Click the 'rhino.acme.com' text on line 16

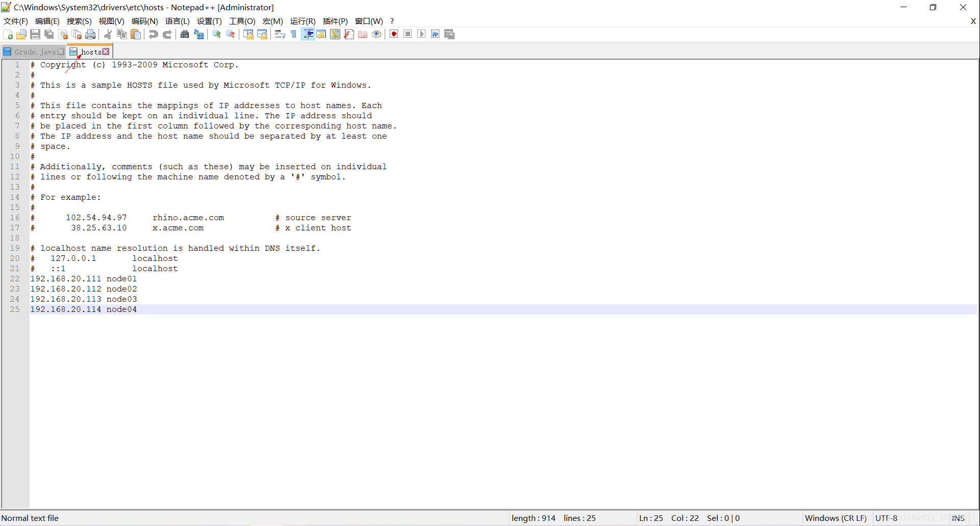click(188, 218)
